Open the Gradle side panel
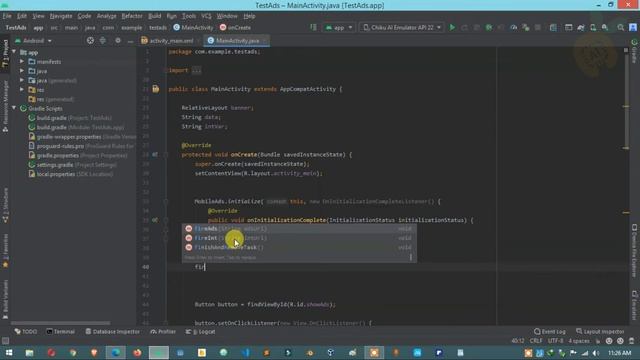This screenshot has width=640, height=360. click(634, 51)
